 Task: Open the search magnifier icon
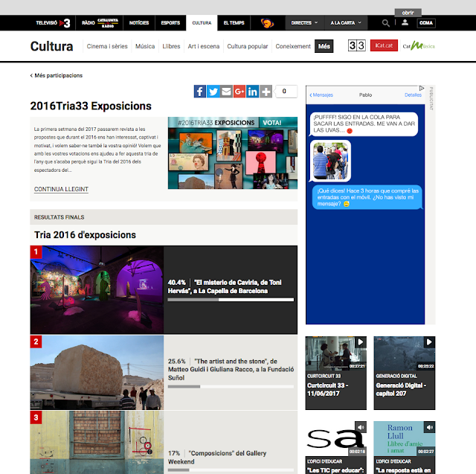tap(385, 23)
